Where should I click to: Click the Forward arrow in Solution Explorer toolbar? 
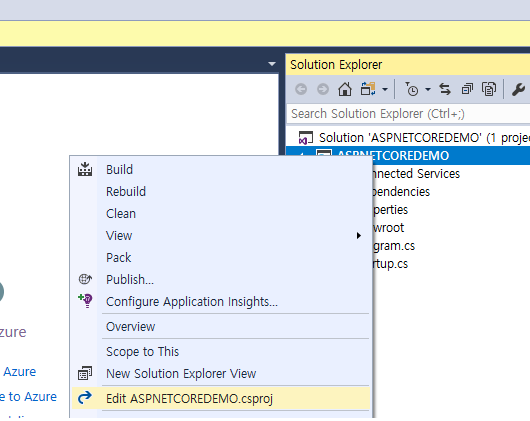pos(323,90)
